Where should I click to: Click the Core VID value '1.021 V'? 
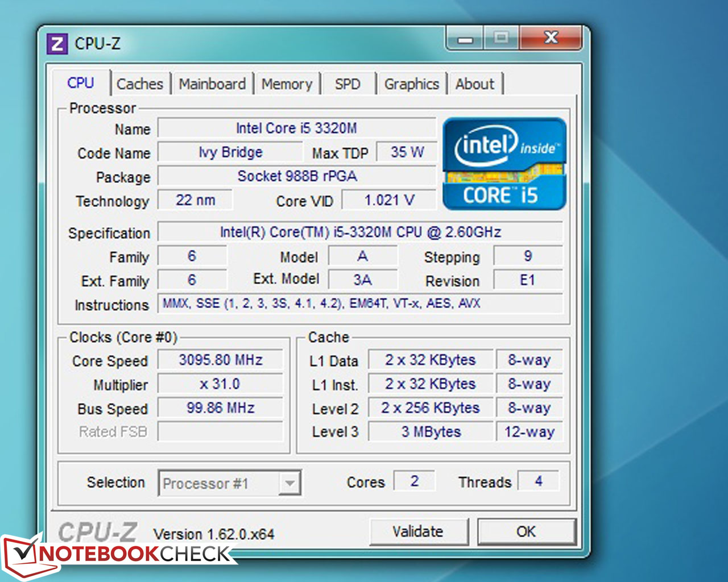point(389,200)
